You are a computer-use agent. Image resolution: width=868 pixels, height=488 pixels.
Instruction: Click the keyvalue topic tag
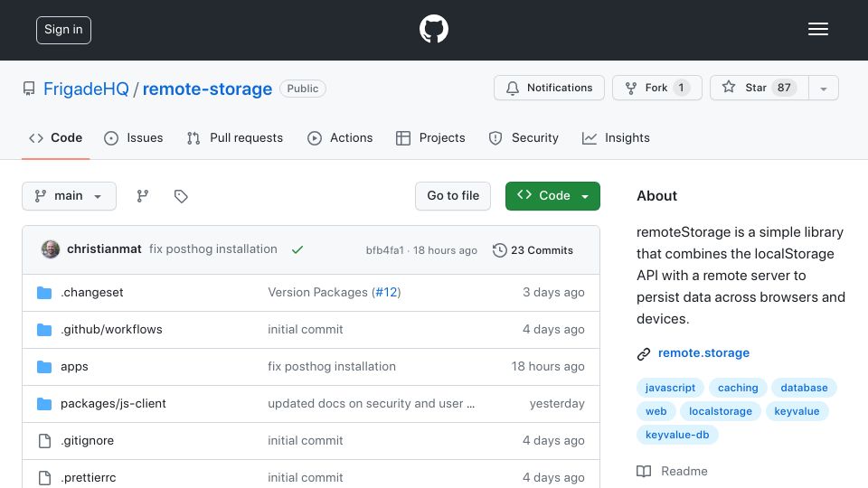point(797,411)
